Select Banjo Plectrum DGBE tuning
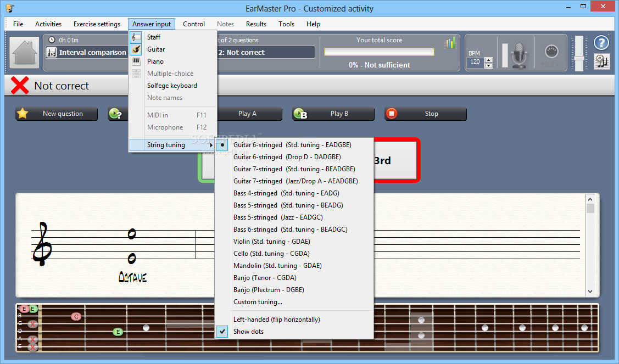Image resolution: width=619 pixels, height=364 pixels. (294, 290)
